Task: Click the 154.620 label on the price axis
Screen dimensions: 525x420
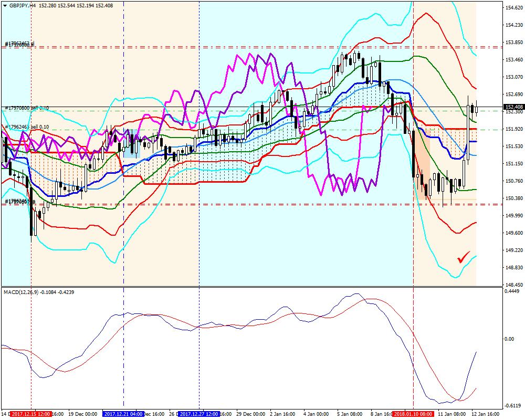Action: tap(513, 7)
